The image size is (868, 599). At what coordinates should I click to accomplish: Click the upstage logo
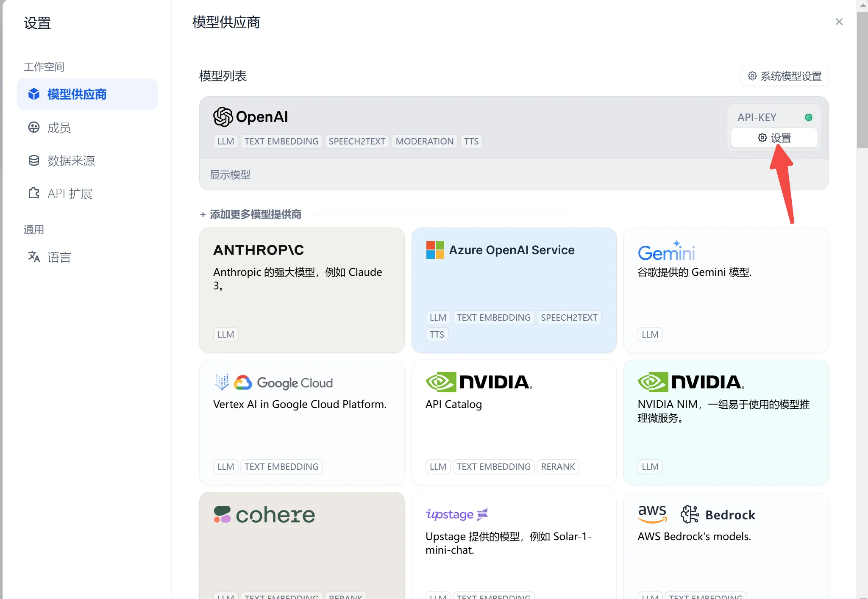pyautogui.click(x=457, y=514)
